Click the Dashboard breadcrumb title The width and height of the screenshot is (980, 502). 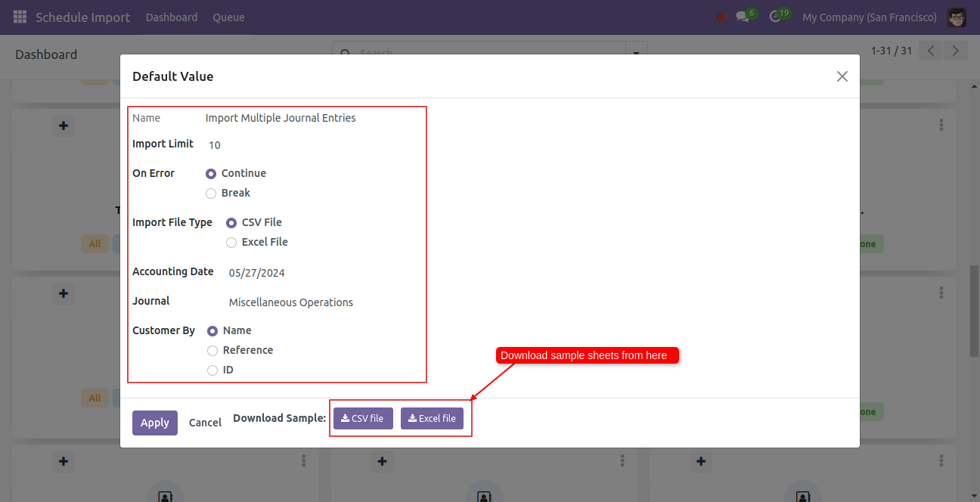tap(46, 54)
